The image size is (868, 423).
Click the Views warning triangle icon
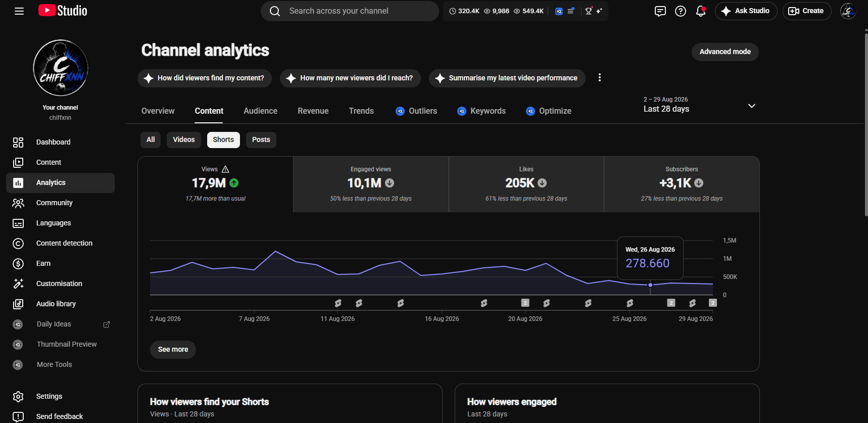(225, 169)
